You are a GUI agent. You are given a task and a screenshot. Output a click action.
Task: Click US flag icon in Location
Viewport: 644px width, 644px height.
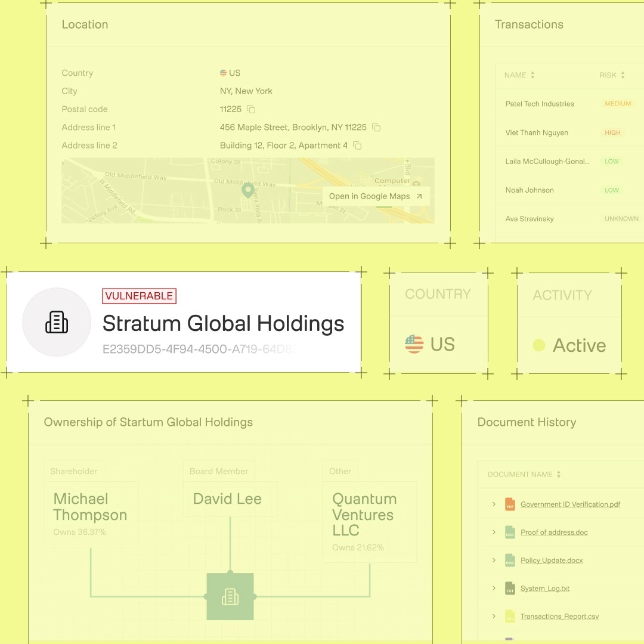pyautogui.click(x=223, y=73)
